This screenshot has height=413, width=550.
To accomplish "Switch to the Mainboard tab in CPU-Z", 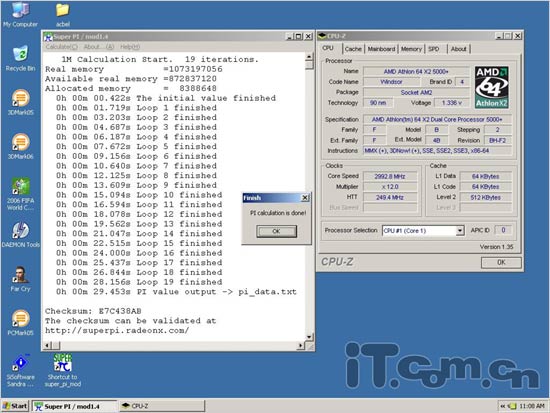I will click(381, 49).
